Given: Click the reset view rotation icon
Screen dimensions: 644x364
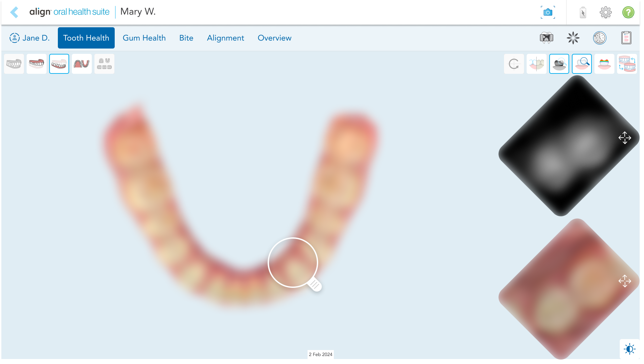Looking at the screenshot, I should click(514, 64).
